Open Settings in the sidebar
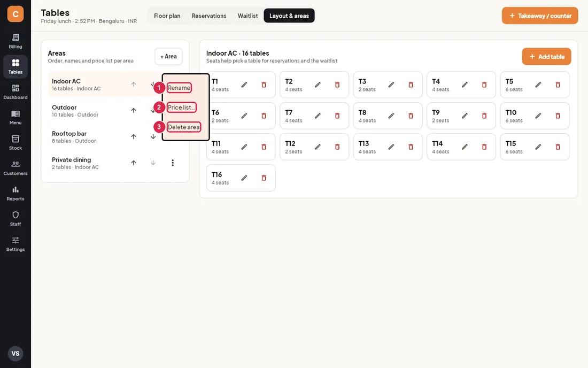This screenshot has height=368, width=588. point(16,244)
